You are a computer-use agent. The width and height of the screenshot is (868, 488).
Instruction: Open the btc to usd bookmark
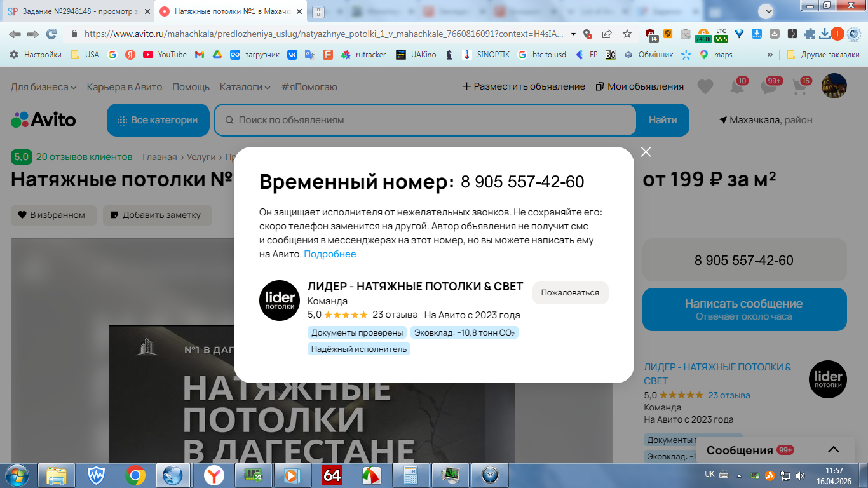[541, 55]
